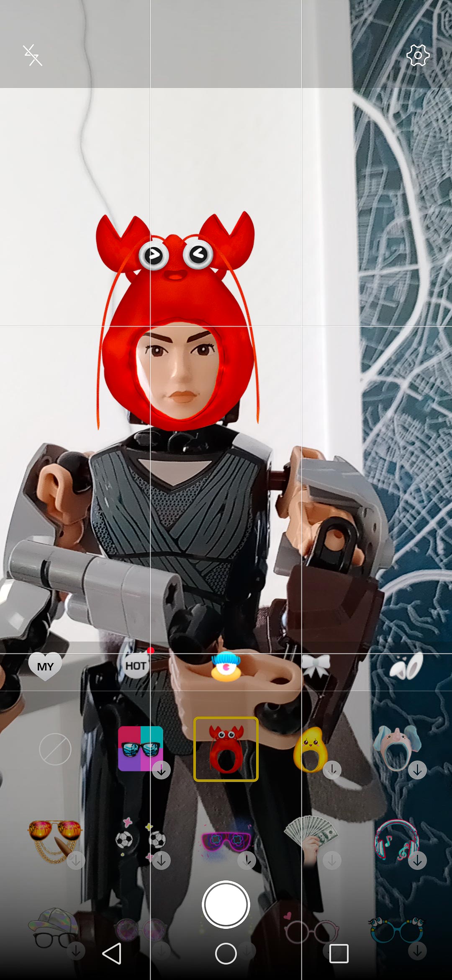
Task: Remove sticker with the no-effect circle
Action: click(55, 749)
